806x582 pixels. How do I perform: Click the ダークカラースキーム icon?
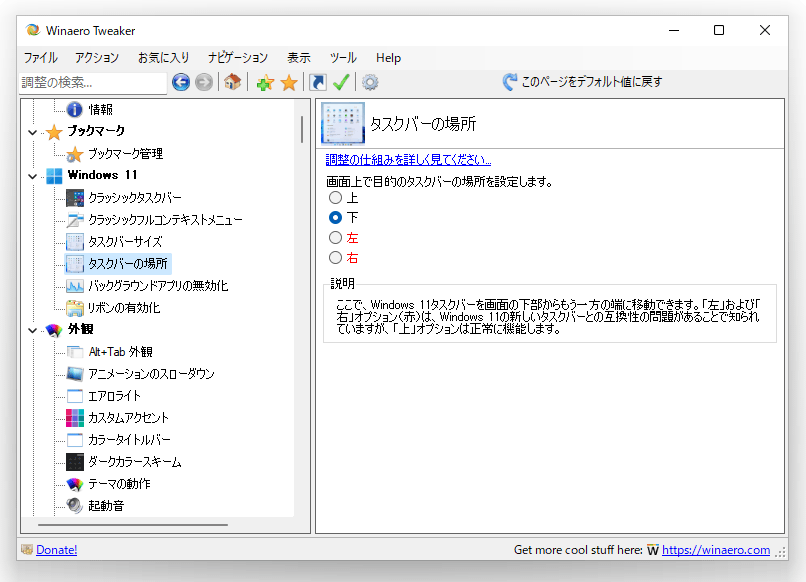pyautogui.click(x=75, y=462)
